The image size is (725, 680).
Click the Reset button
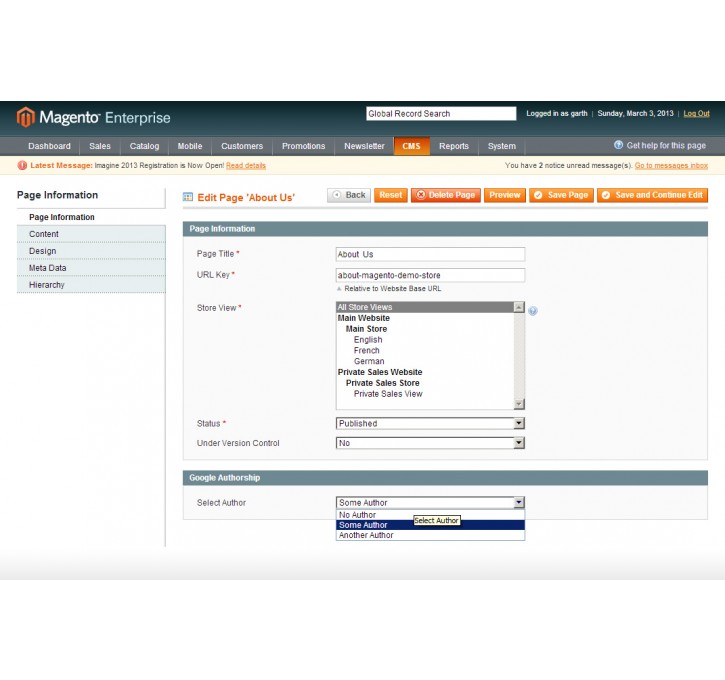(x=391, y=195)
